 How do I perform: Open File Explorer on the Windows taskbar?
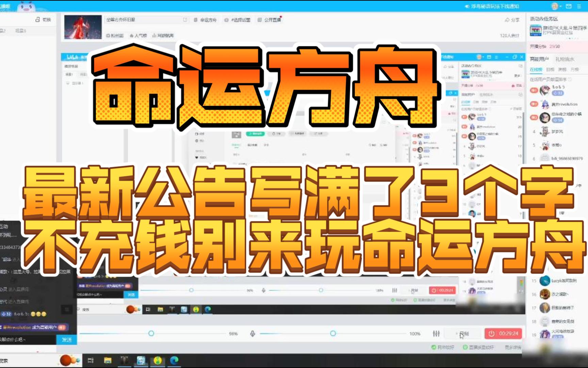point(108,361)
